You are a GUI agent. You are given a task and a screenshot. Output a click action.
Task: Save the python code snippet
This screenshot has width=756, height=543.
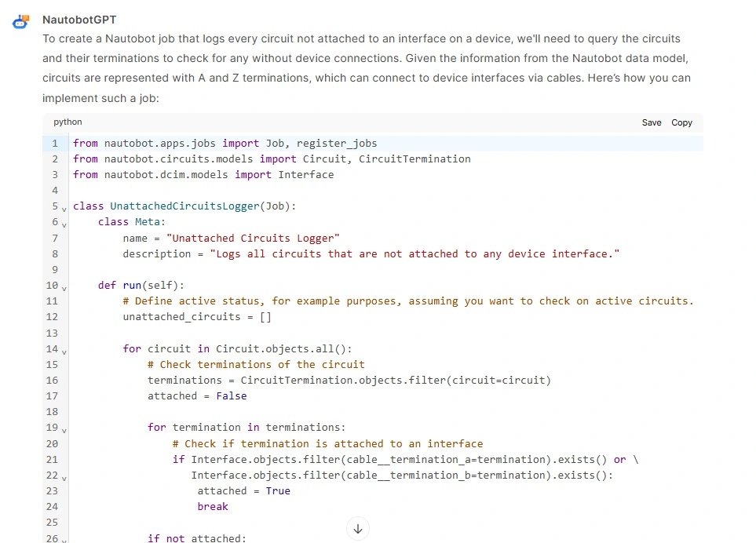tap(652, 122)
